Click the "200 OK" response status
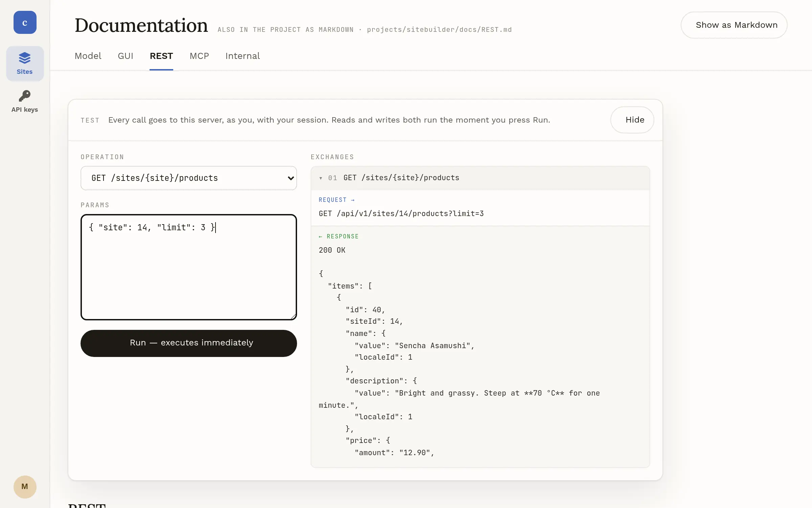The width and height of the screenshot is (812, 508). pyautogui.click(x=332, y=250)
